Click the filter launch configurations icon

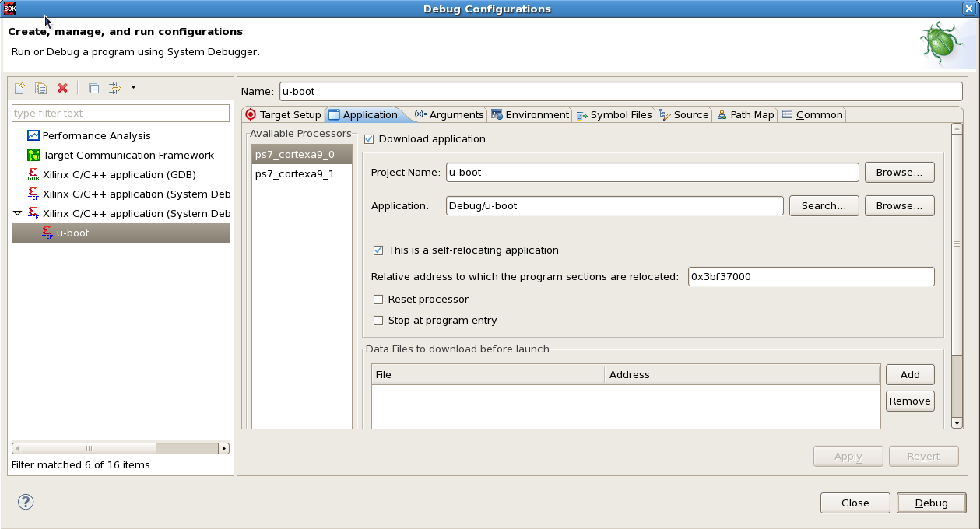(x=115, y=88)
